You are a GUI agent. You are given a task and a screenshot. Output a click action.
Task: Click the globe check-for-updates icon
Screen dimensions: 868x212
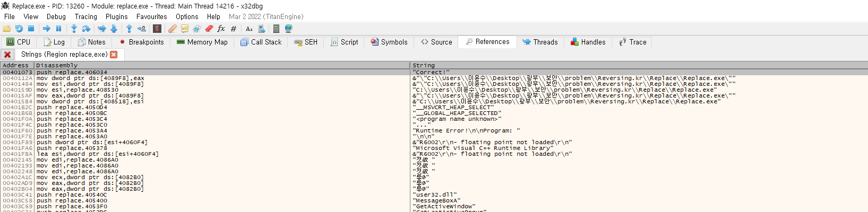288,29
